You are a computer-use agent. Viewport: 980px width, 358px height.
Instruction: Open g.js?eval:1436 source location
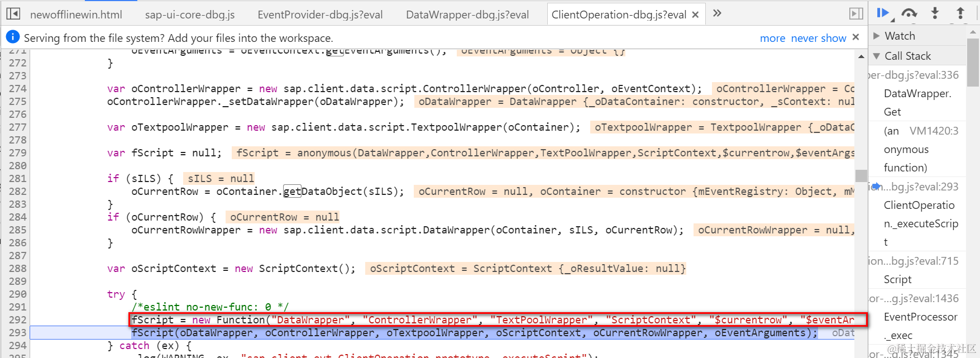[914, 298]
